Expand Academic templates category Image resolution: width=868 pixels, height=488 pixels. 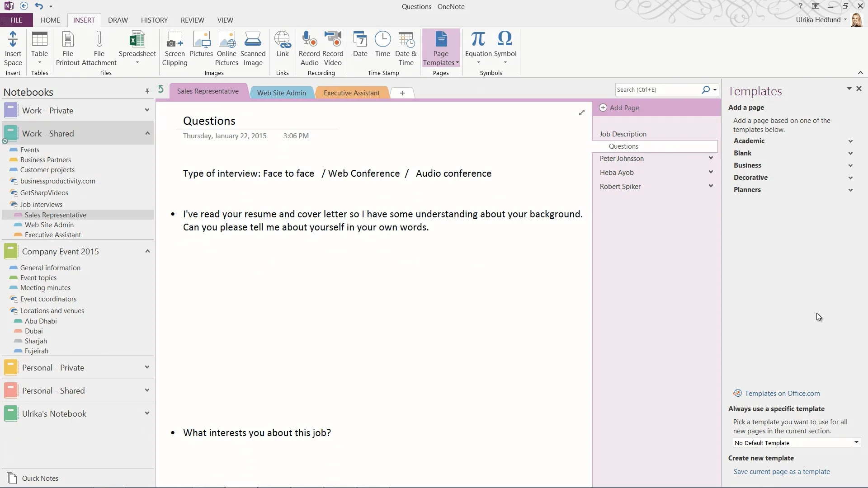[850, 141]
